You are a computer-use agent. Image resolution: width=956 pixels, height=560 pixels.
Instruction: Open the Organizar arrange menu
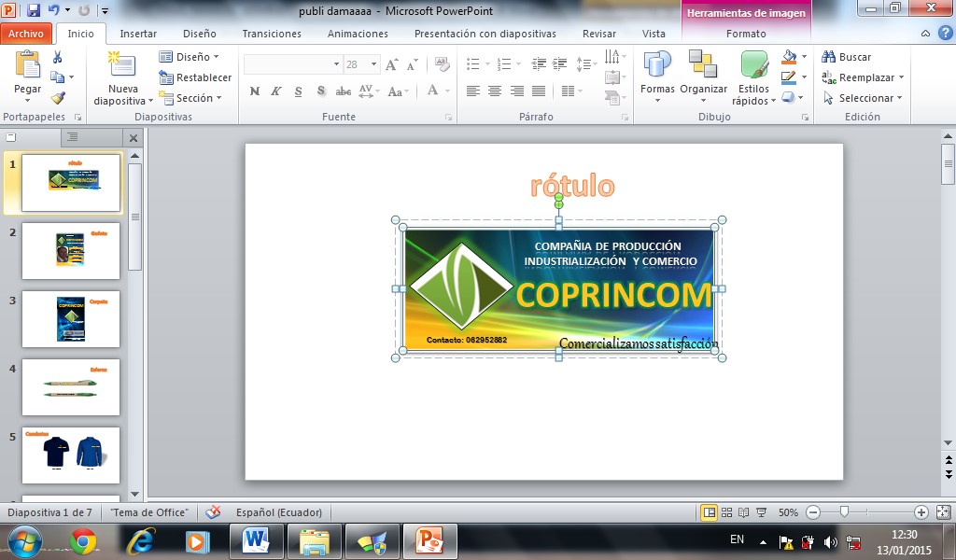tap(703, 77)
